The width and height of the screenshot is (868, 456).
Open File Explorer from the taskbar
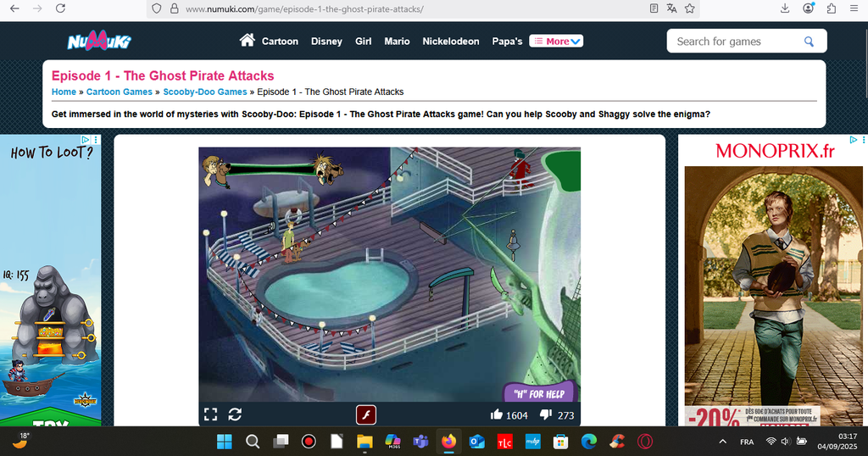pyautogui.click(x=364, y=442)
